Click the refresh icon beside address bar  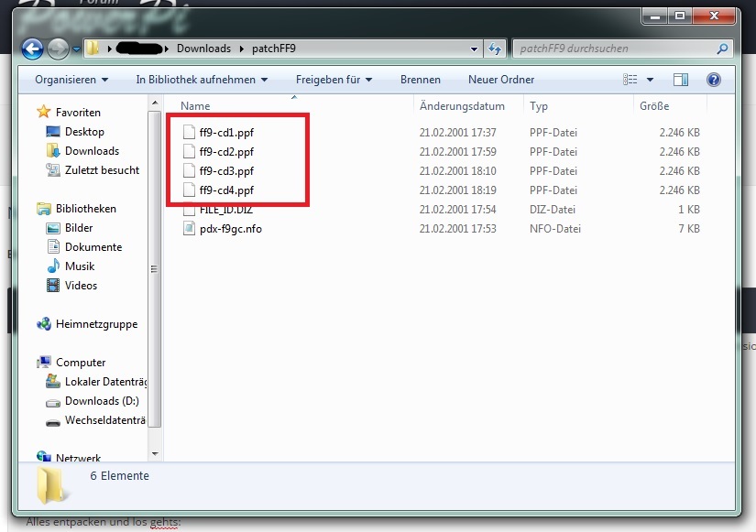click(x=495, y=49)
